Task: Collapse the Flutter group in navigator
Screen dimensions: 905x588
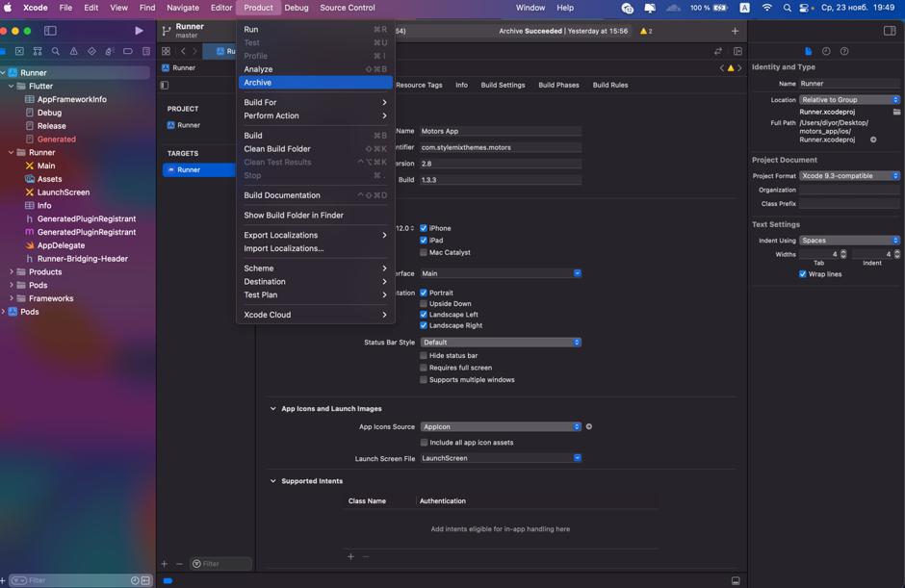Action: 12,86
